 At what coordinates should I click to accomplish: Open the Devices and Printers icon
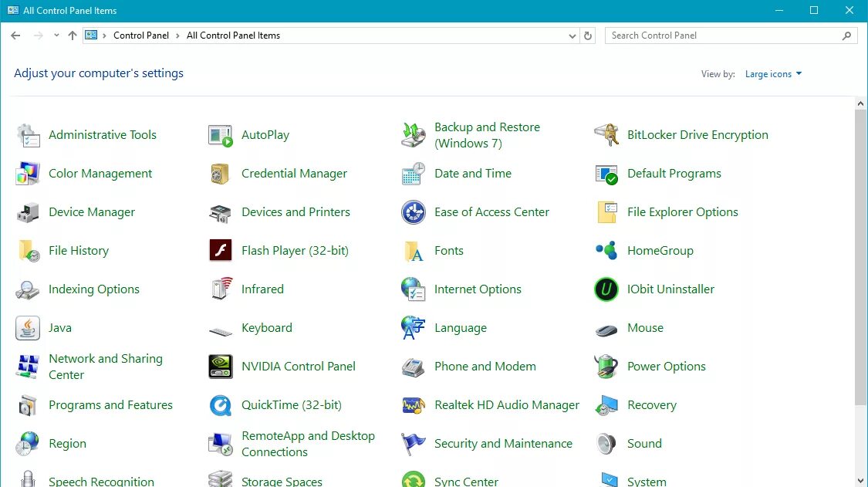click(221, 212)
